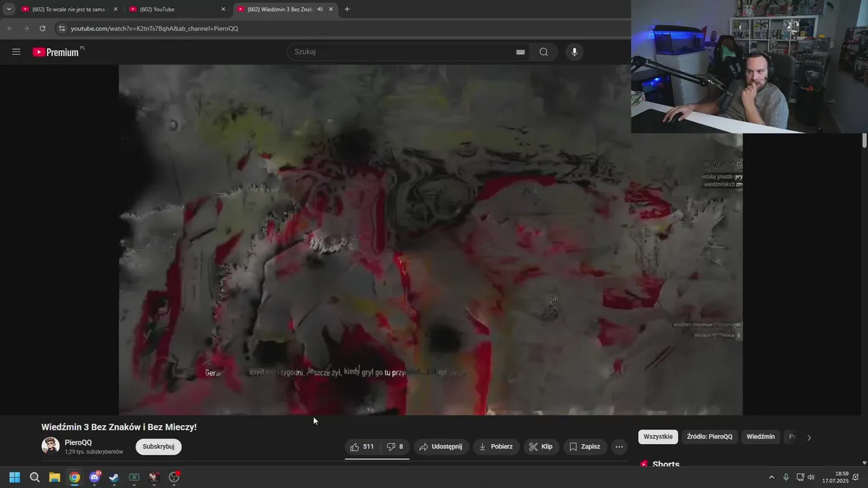
Task: Go forward in browser history
Action: pyautogui.click(x=26, y=28)
